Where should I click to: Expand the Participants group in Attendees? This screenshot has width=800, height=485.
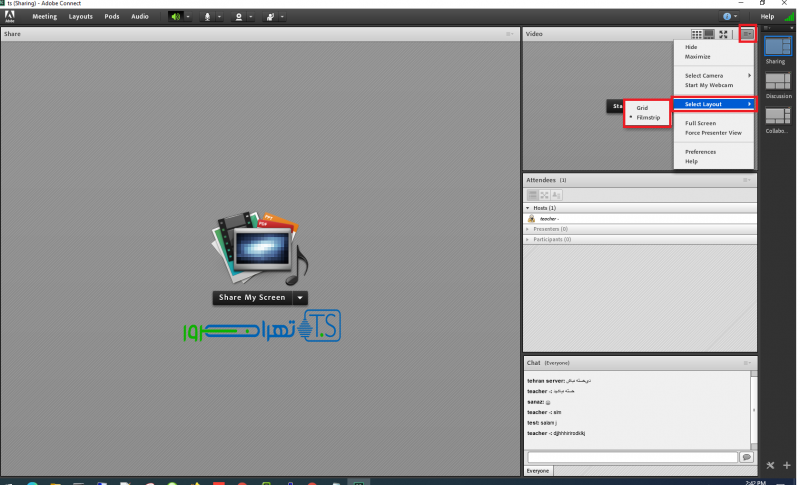coord(528,239)
